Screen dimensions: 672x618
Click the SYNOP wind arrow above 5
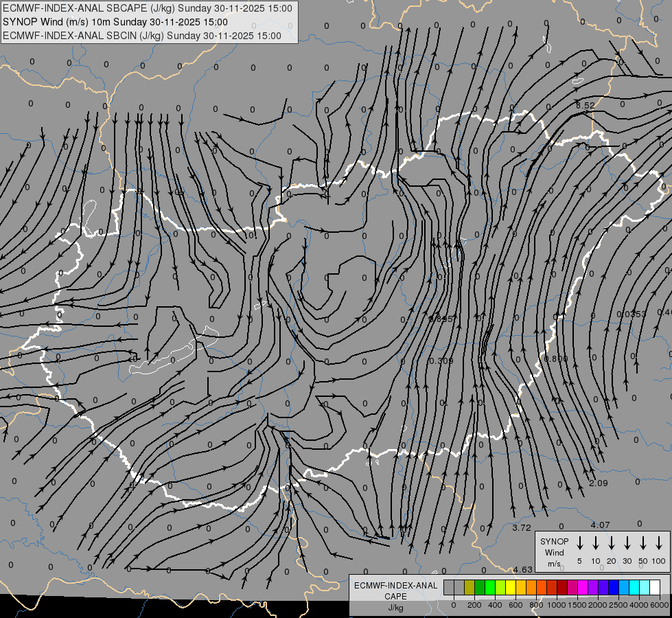pyautogui.click(x=579, y=543)
